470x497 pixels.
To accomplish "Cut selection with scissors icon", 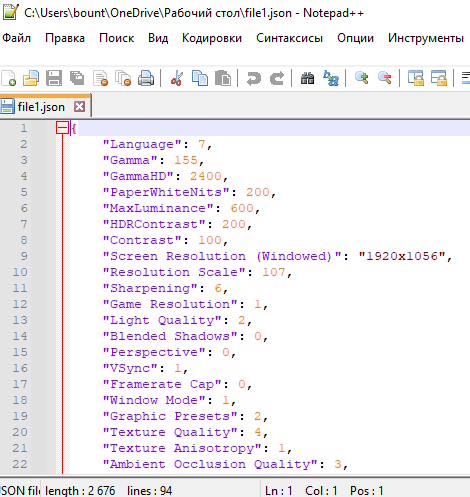I will tap(177, 78).
